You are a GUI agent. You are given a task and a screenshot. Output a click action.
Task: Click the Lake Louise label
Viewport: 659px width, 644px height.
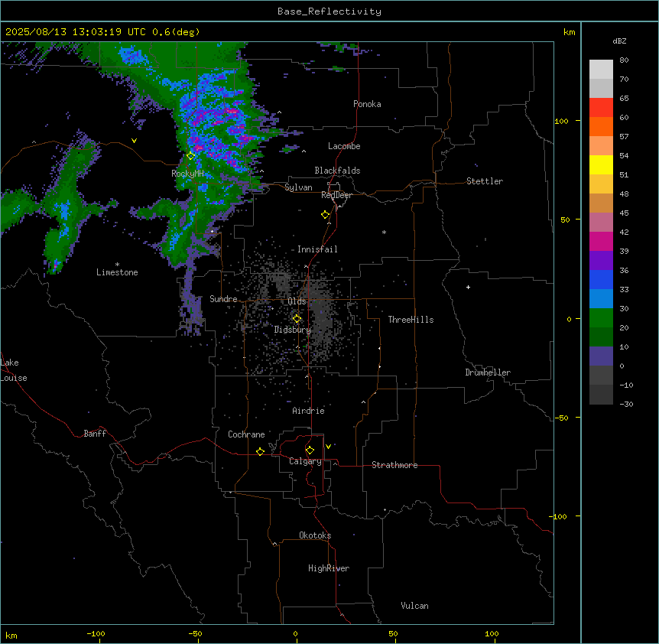(x=14, y=370)
